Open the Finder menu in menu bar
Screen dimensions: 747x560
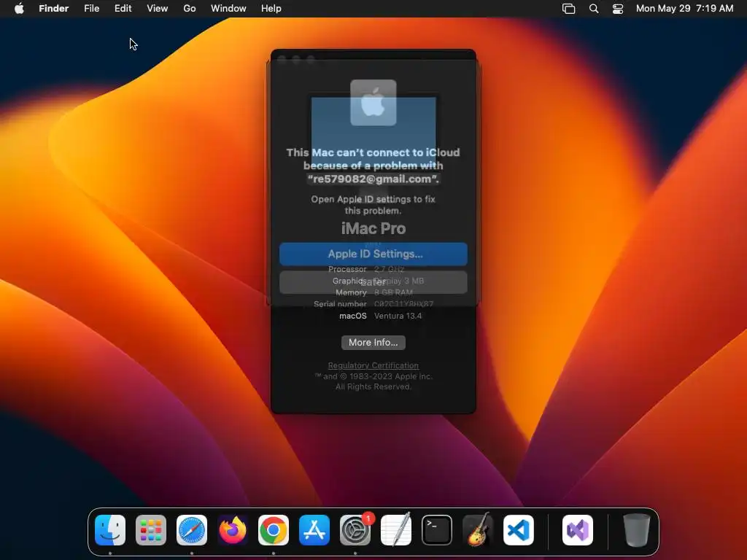point(54,8)
